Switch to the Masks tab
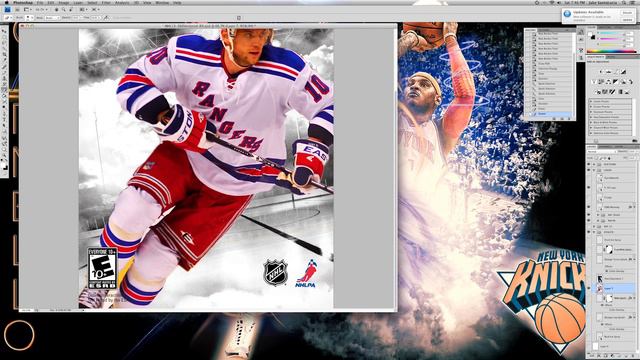The width and height of the screenshot is (640, 360). [611, 57]
